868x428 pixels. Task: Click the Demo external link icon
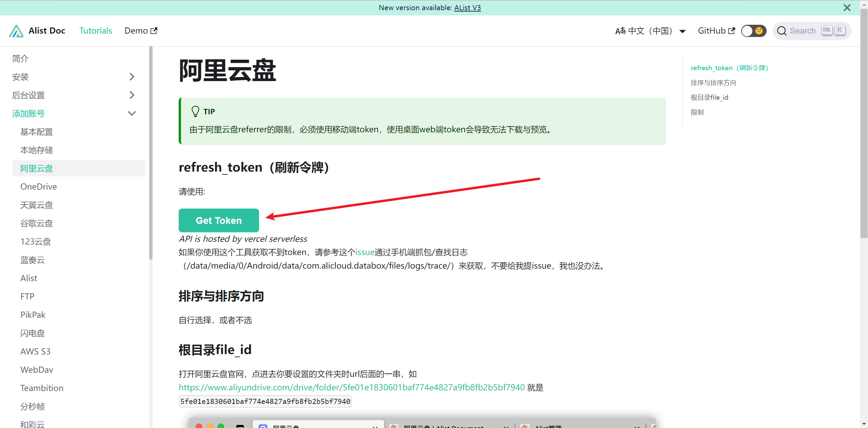[x=154, y=31]
